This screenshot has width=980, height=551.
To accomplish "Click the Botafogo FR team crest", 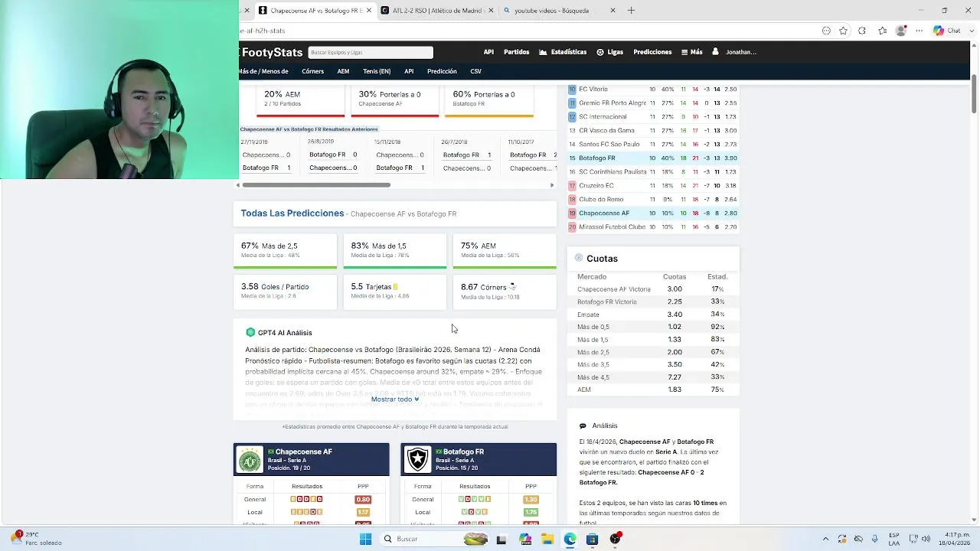I will tap(417, 459).
